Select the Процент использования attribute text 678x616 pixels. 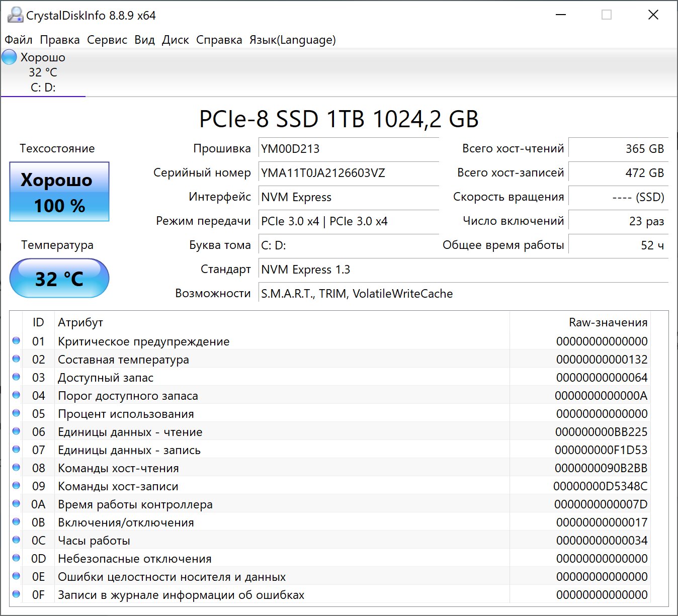tap(126, 414)
